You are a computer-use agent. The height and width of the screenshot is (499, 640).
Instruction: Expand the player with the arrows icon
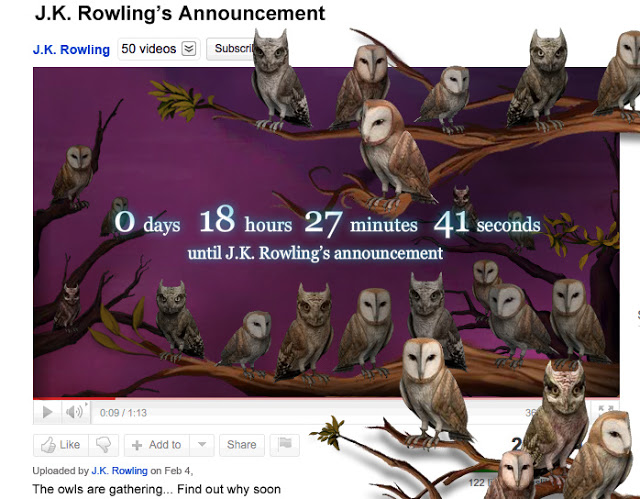tap(606, 410)
